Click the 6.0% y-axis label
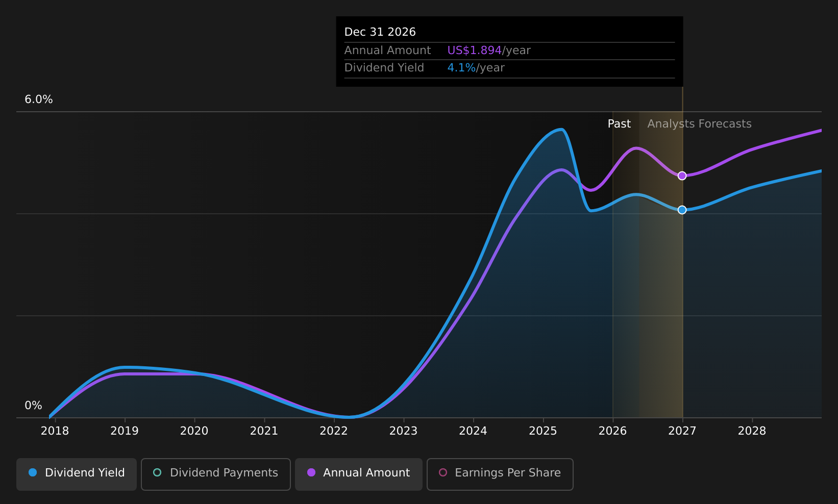The height and width of the screenshot is (504, 838). (x=39, y=99)
